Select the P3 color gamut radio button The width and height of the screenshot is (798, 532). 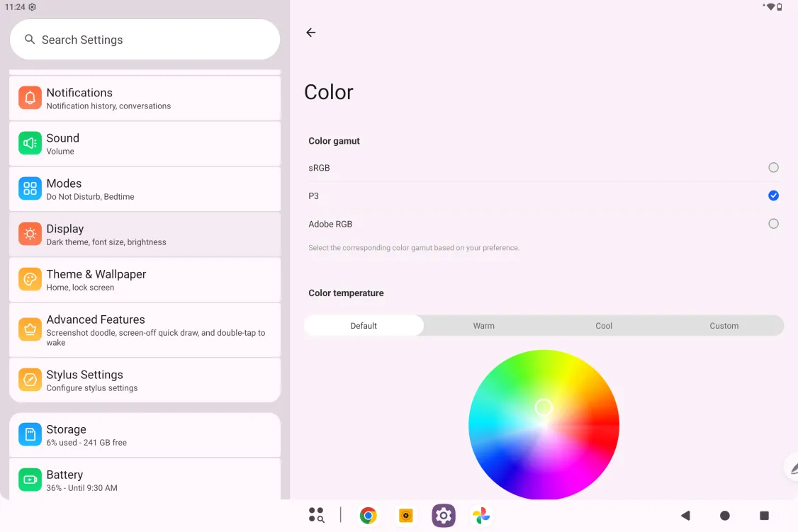pyautogui.click(x=773, y=196)
